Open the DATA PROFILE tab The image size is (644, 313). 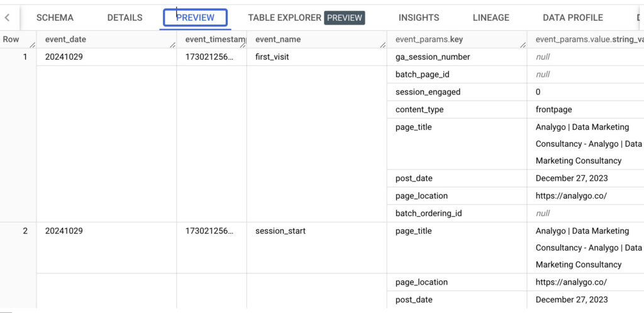(x=572, y=18)
